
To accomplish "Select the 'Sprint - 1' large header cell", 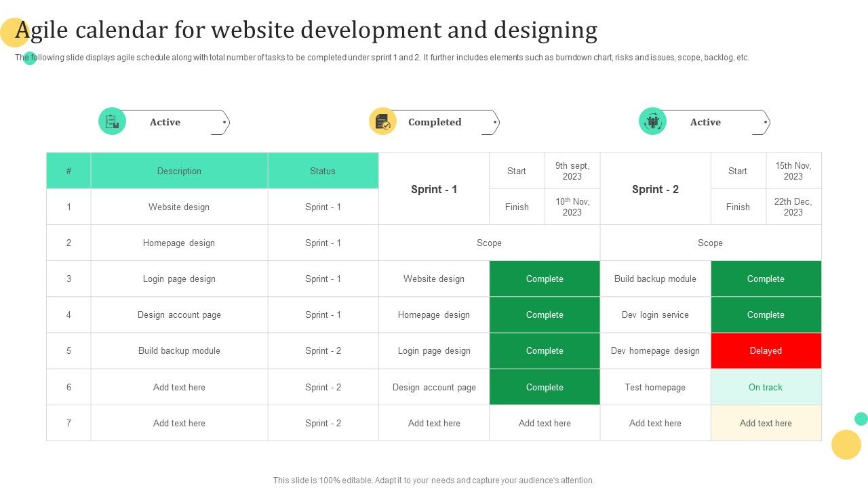I will pyautogui.click(x=434, y=189).
